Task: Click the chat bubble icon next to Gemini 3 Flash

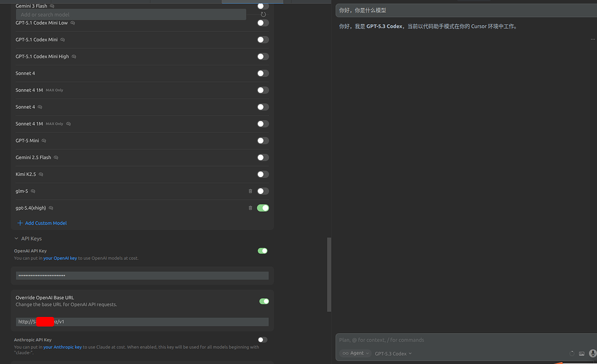Action: coord(52,6)
